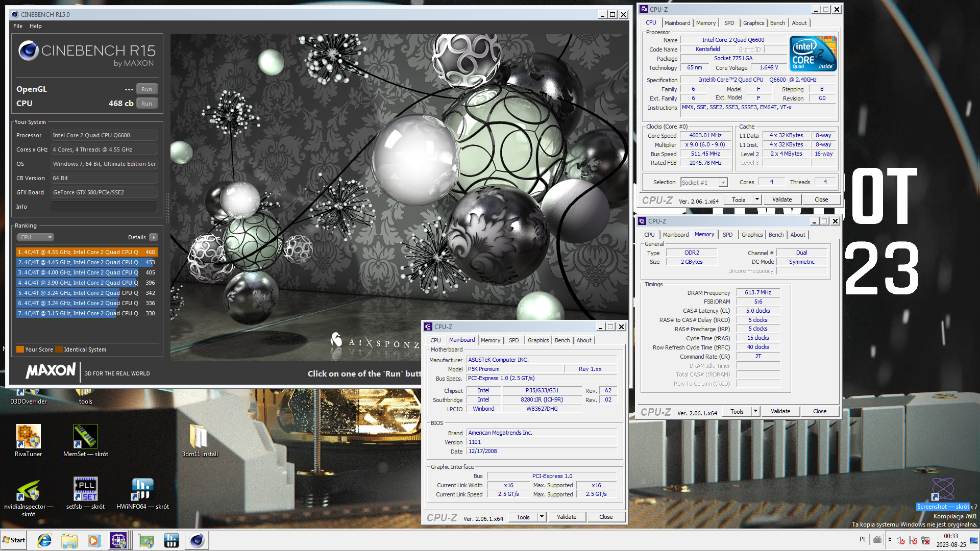Click the monitor icon right of the clock
This screenshot has width=980, height=551.
point(974,540)
